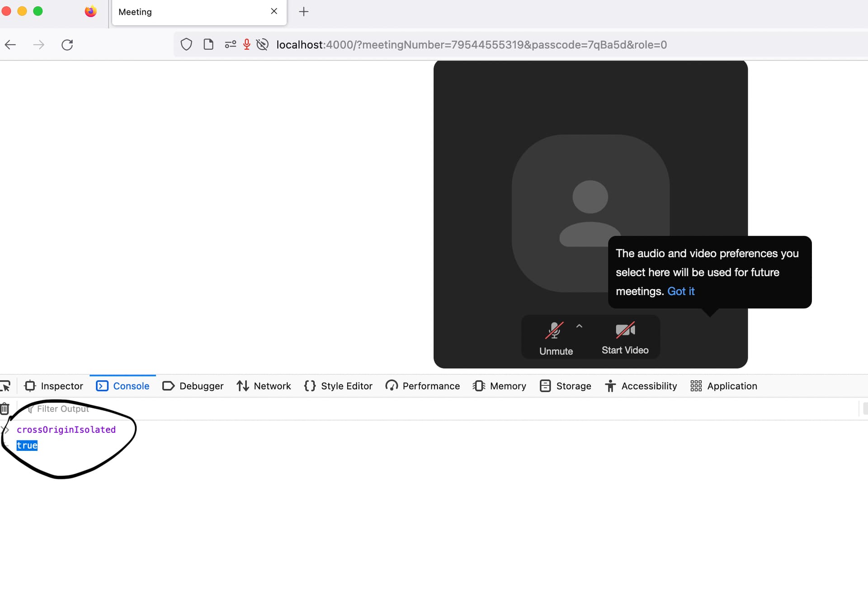The width and height of the screenshot is (868, 613).
Task: Open a new browser tab
Action: [304, 12]
